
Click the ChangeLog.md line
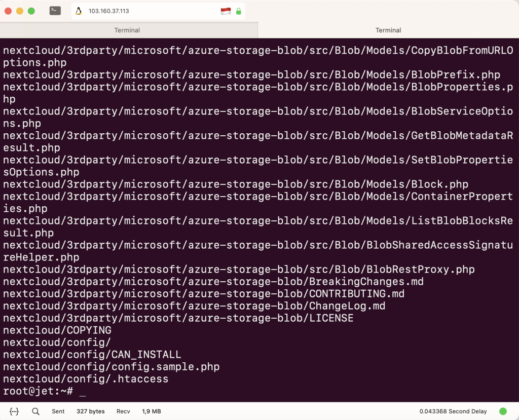[194, 306]
